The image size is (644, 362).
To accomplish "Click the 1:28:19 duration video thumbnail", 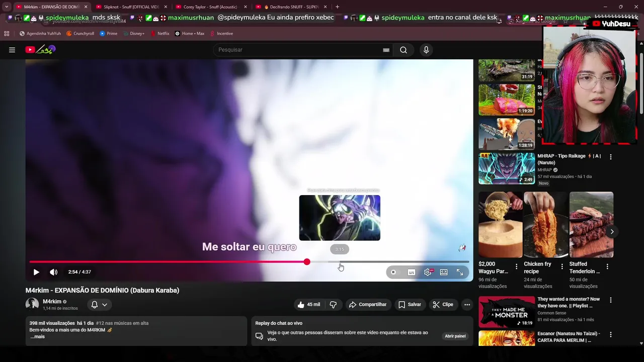I will (x=507, y=134).
